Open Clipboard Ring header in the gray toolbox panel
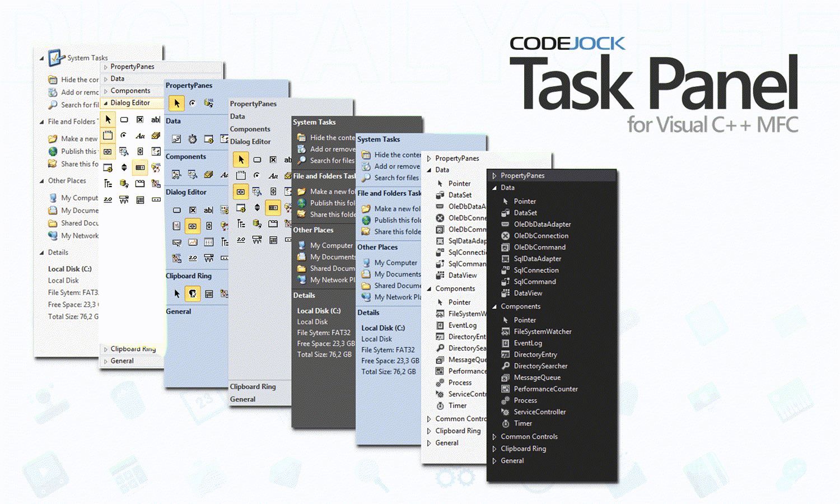The height and width of the screenshot is (504, 840). pos(253,386)
